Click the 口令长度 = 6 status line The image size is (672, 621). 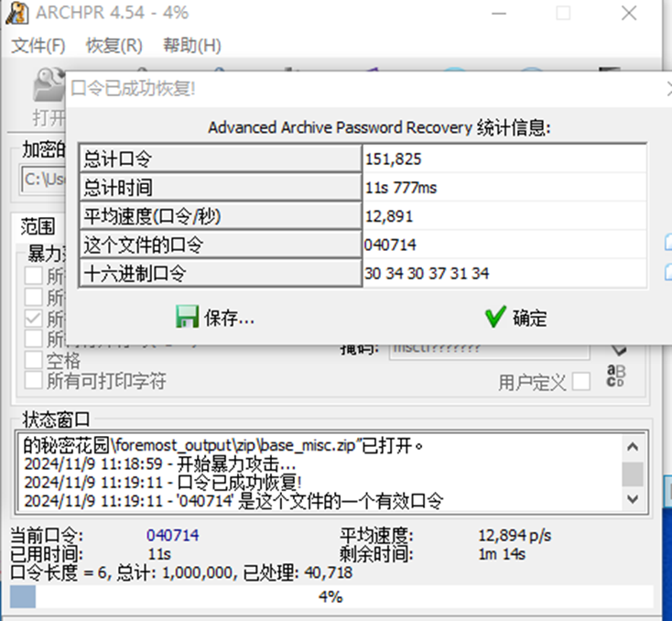click(181, 573)
